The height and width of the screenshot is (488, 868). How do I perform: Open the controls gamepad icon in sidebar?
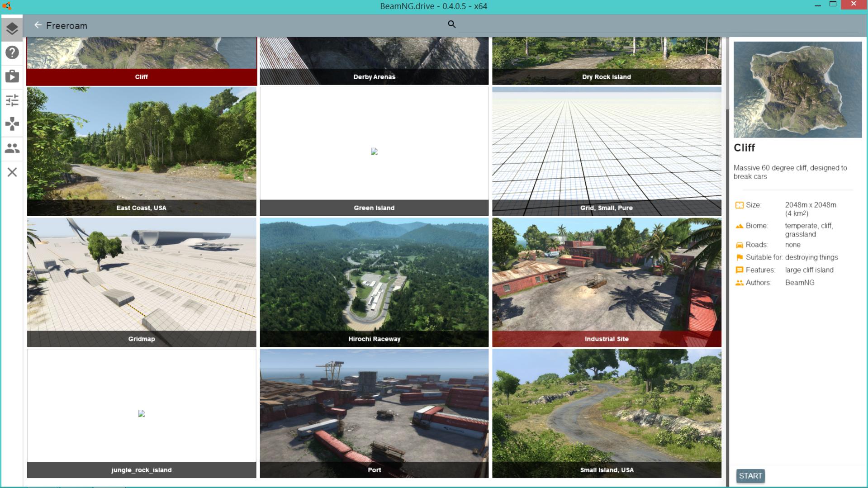click(x=12, y=124)
